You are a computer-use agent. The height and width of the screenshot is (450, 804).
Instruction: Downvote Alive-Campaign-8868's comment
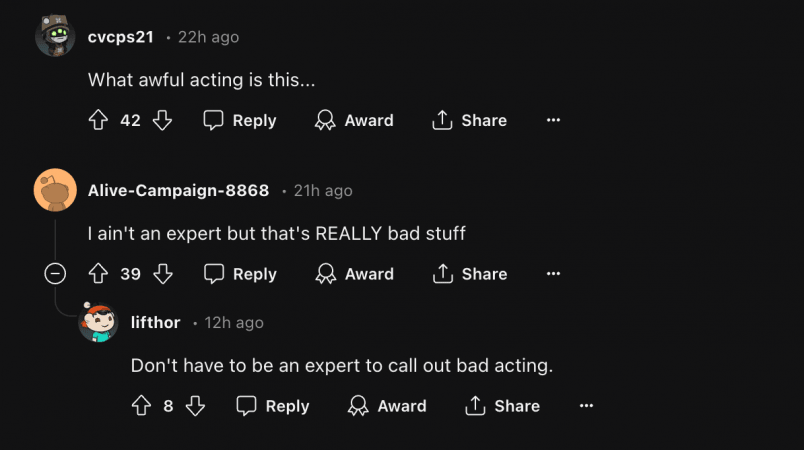(x=163, y=274)
